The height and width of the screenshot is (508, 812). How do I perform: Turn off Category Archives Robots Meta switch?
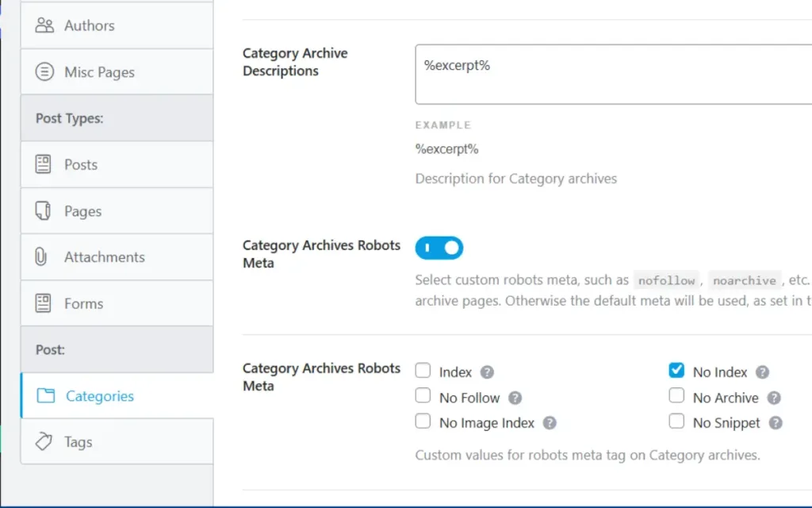point(439,248)
